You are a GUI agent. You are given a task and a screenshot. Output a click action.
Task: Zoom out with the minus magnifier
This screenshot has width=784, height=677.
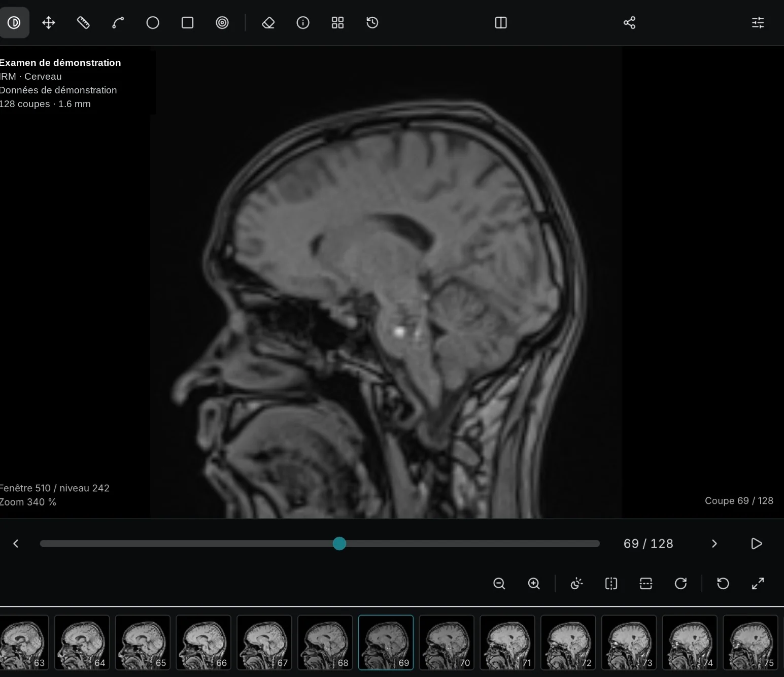click(499, 584)
